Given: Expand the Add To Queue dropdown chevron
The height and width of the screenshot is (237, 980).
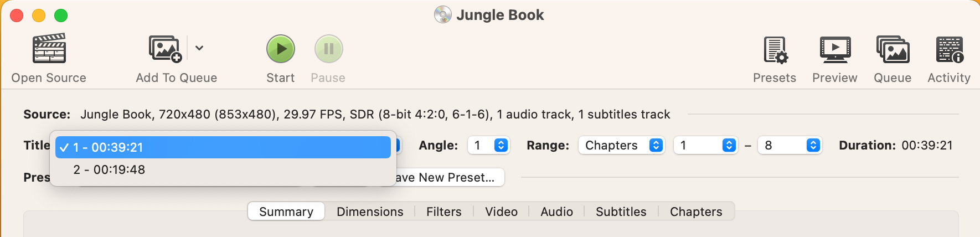Looking at the screenshot, I should point(199,48).
